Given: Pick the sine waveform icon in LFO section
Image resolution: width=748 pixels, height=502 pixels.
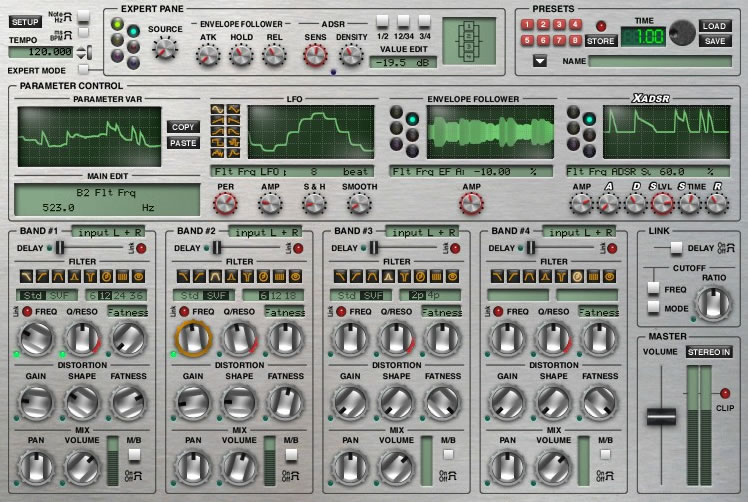Looking at the screenshot, I should [218, 110].
